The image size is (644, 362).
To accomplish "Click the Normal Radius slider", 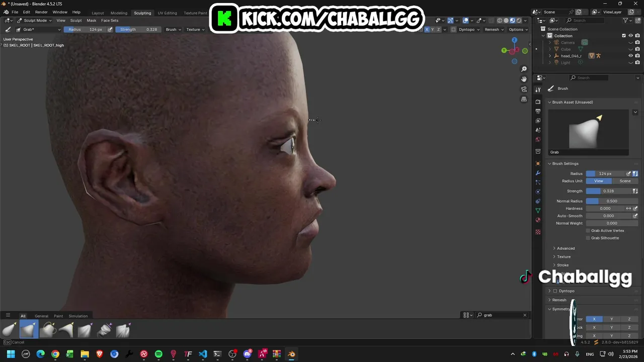I will [x=612, y=201].
